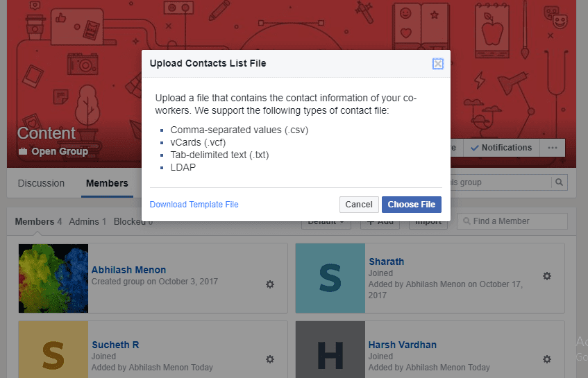Show the Admins list
The width and height of the screenshot is (588, 378).
pyautogui.click(x=87, y=222)
